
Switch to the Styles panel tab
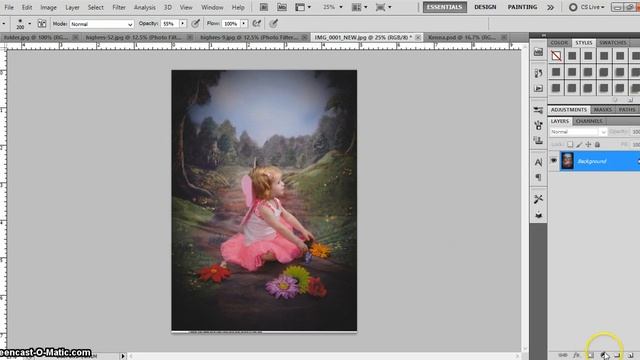tap(584, 42)
